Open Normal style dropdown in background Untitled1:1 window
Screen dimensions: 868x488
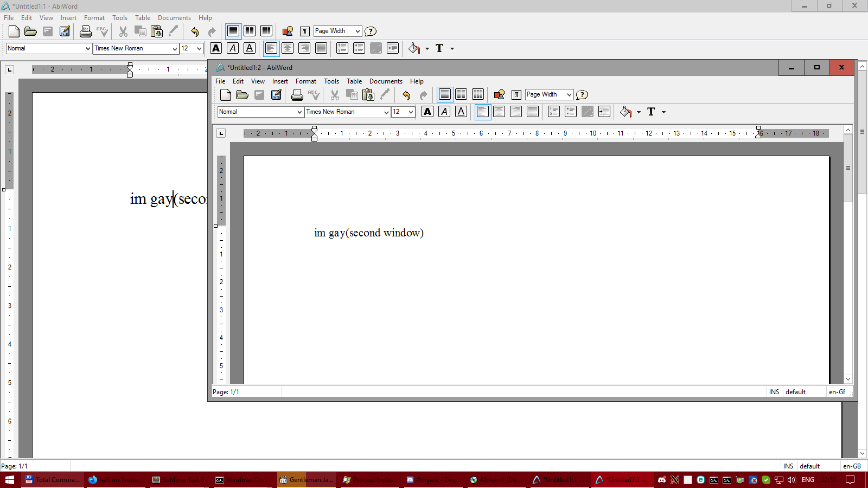(88, 49)
